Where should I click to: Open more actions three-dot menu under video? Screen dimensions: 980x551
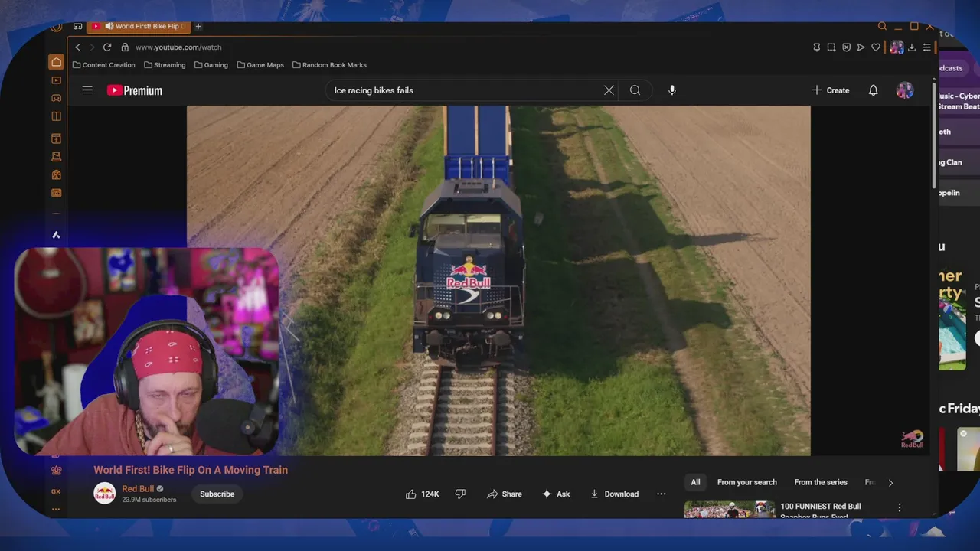[x=661, y=494]
